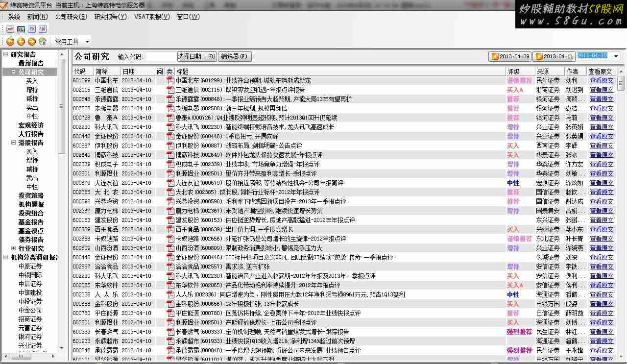Open the 系统 menu
Viewport: 627px width, 364px height.
(14, 17)
